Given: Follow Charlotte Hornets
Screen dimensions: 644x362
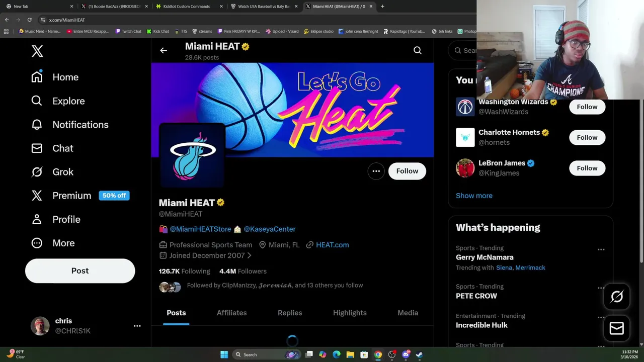Looking at the screenshot, I should pos(587,137).
